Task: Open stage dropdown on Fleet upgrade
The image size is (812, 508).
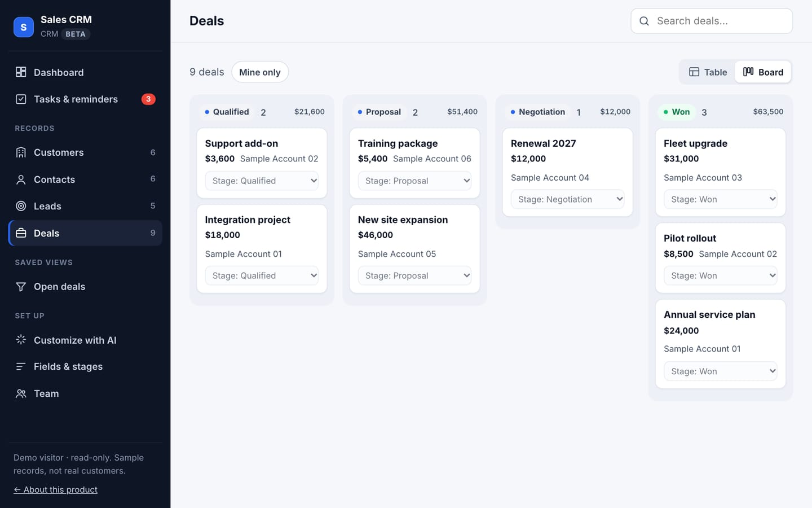Action: click(720, 199)
